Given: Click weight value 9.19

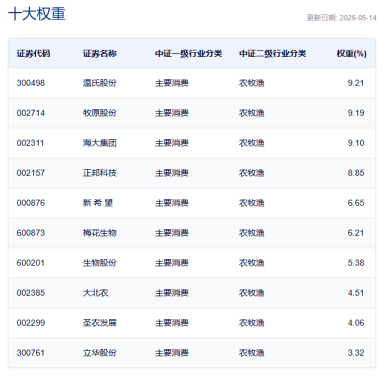Looking at the screenshot, I should pyautogui.click(x=356, y=113).
